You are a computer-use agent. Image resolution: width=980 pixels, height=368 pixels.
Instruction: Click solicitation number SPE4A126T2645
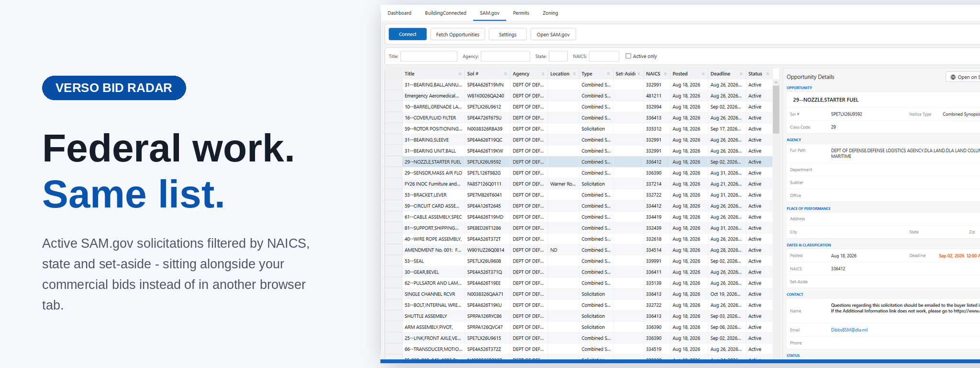(484, 206)
